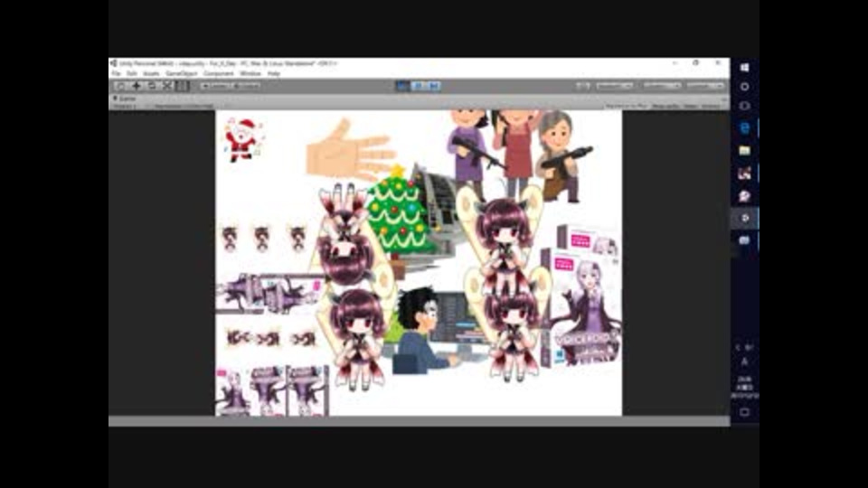Screen dimensions: 868x488
Task: Open the Cortana search circle icon
Action: click(744, 87)
